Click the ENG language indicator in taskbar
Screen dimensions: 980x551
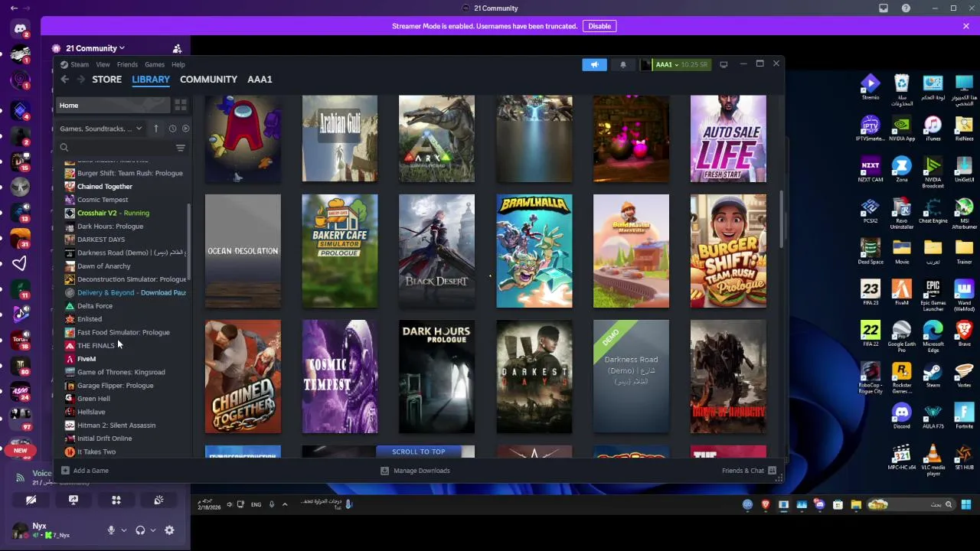pos(256,505)
